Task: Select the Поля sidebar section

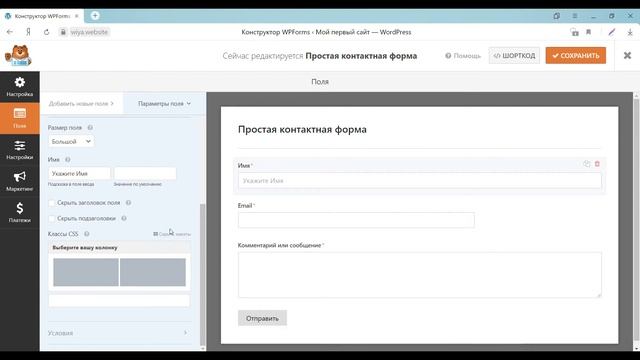Action: click(x=20, y=118)
